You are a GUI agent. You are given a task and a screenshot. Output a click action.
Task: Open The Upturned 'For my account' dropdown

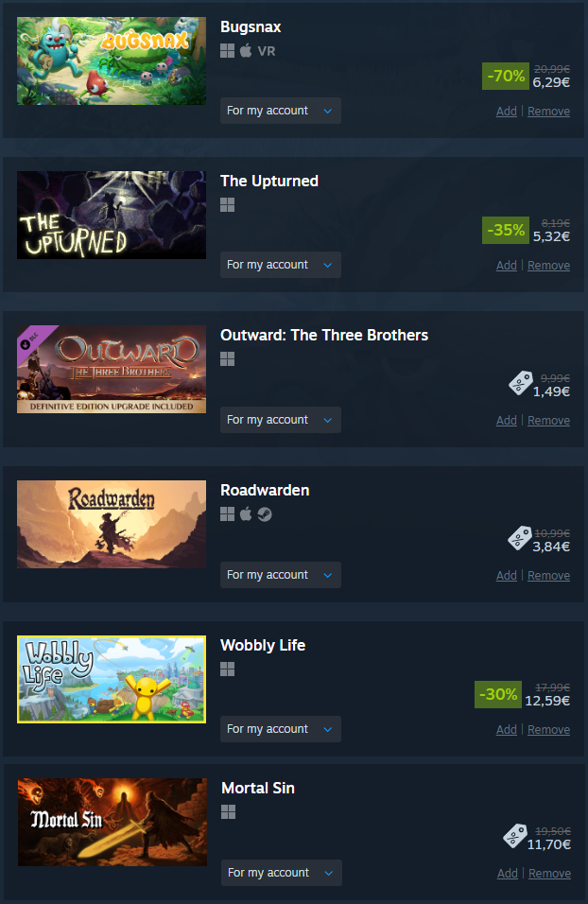[280, 265]
